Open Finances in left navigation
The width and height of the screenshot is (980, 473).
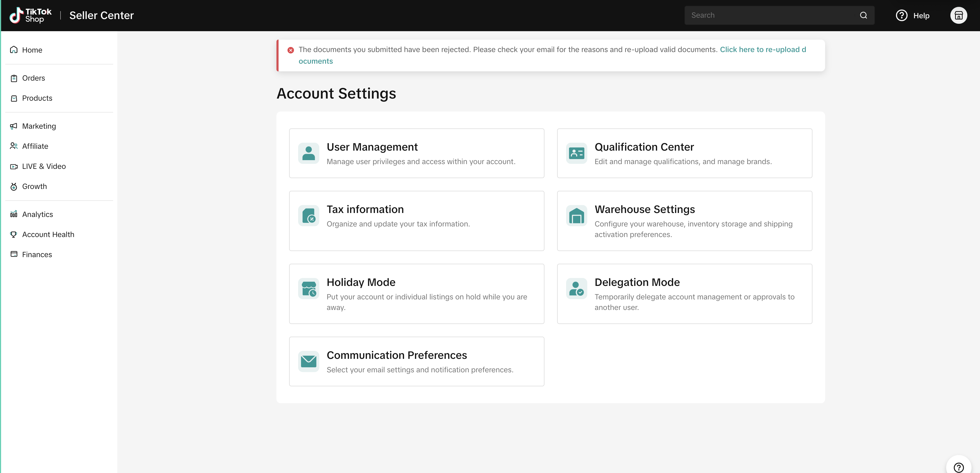[37, 254]
